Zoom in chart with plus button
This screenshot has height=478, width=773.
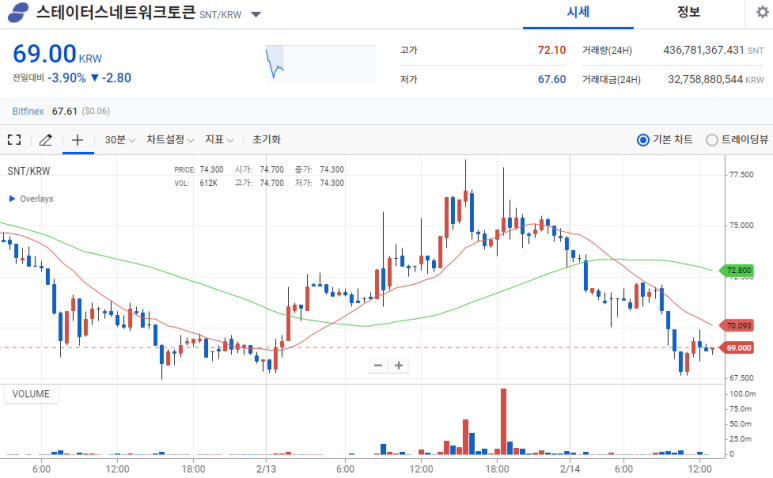pyautogui.click(x=399, y=365)
